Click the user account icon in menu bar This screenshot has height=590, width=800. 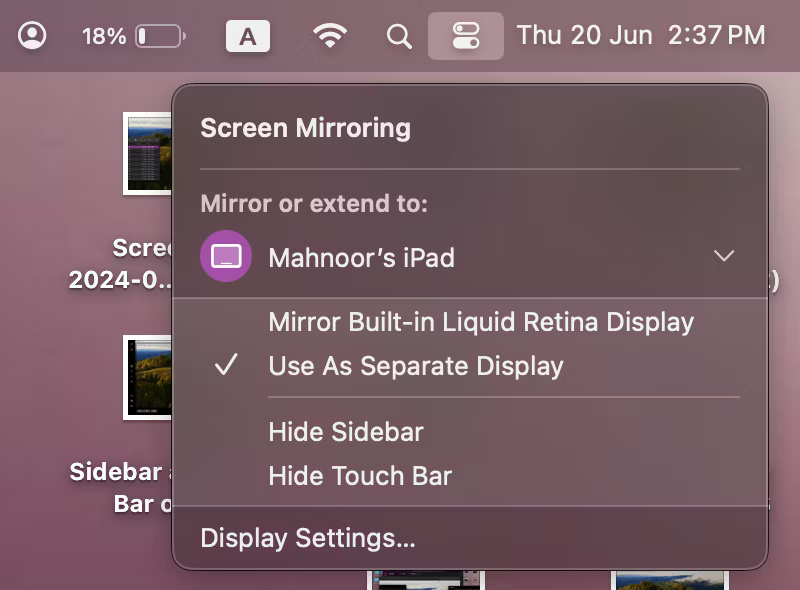34,34
